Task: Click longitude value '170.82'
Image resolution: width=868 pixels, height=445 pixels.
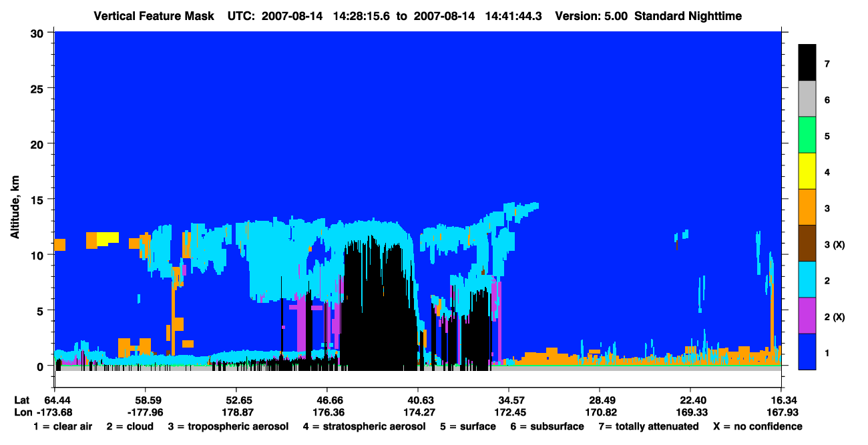Action: [600, 412]
